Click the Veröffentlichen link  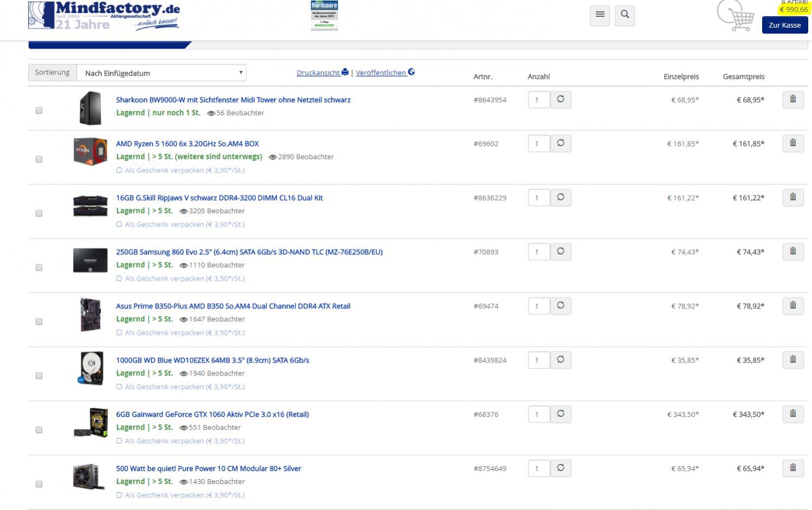[x=385, y=73]
